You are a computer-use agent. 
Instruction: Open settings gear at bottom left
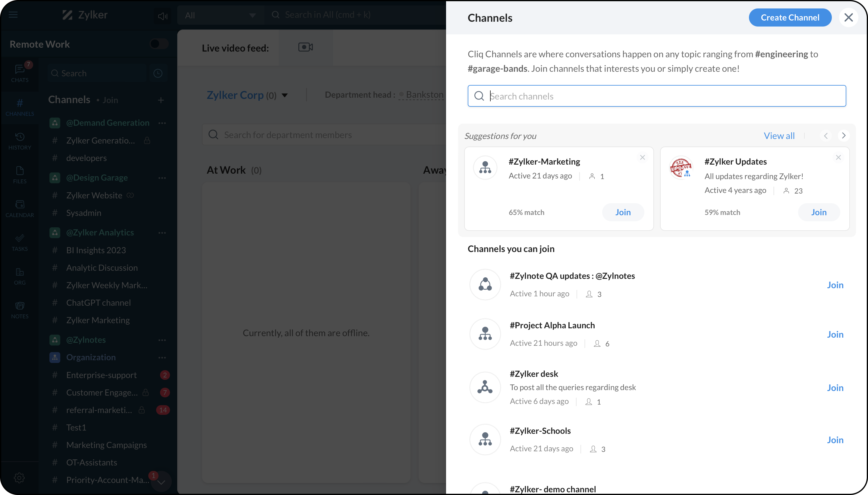tap(19, 478)
